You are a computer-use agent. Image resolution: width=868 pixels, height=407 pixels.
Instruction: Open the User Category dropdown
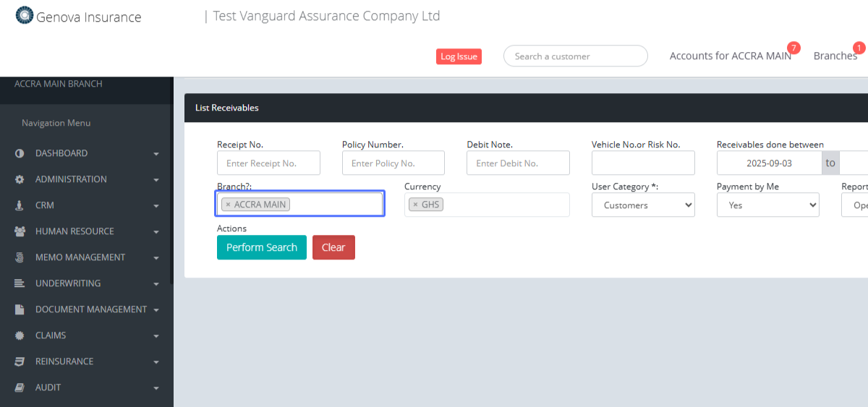point(643,205)
